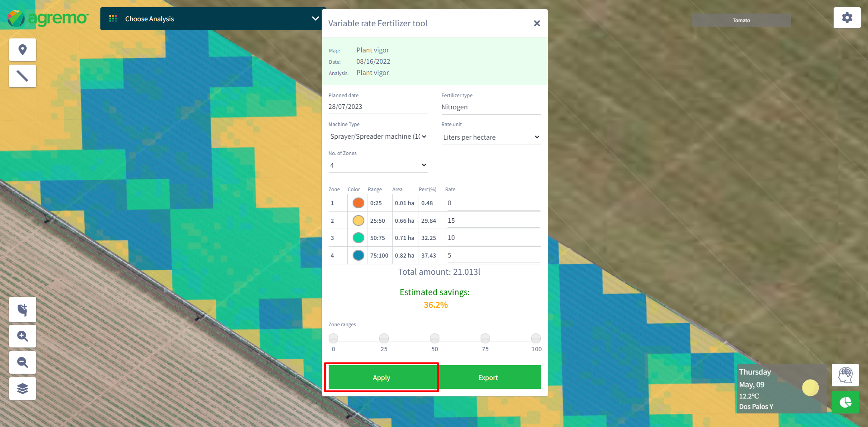
Task: Open the Machine Type dropdown
Action: (378, 136)
